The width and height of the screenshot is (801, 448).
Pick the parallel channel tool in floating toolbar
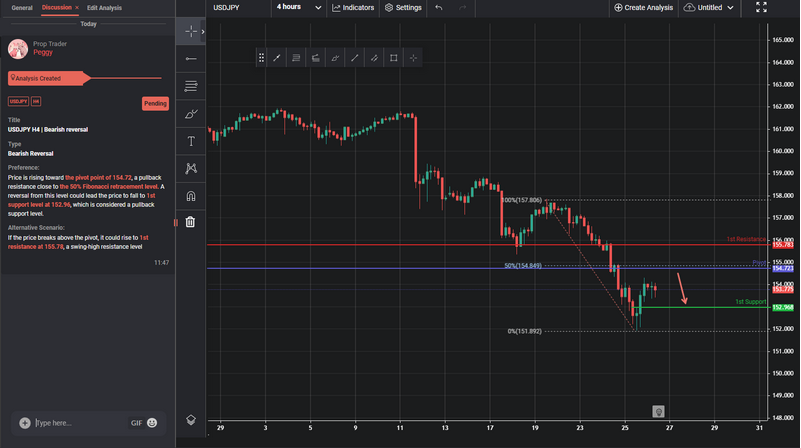tap(374, 58)
